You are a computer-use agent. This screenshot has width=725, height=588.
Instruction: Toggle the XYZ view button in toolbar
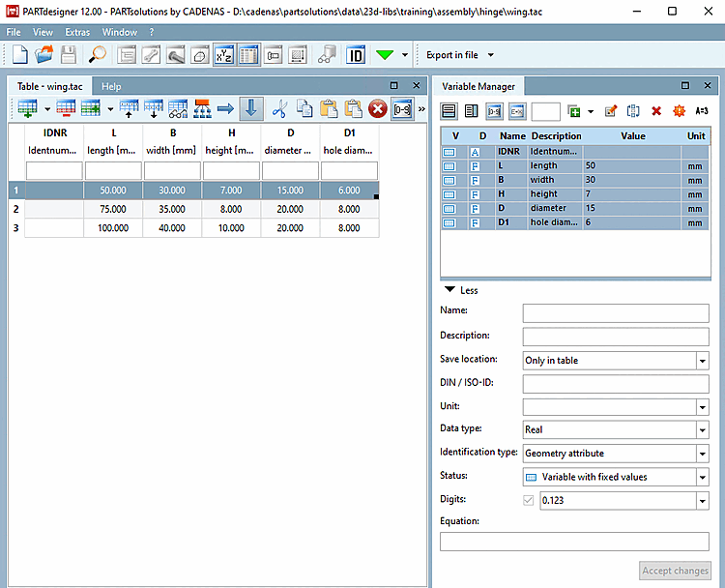pos(223,56)
